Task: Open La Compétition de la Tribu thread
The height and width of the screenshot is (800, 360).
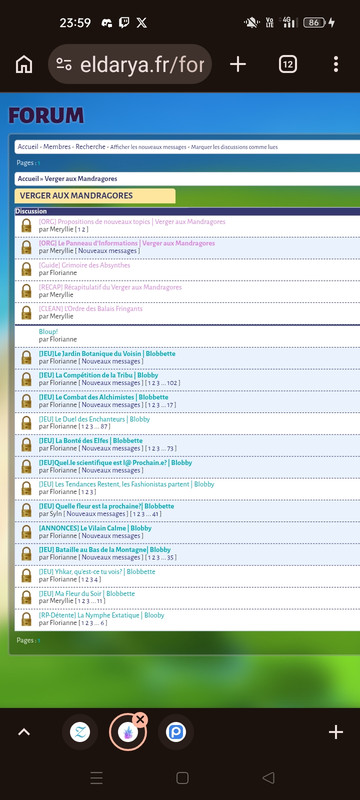Action: click(98, 375)
